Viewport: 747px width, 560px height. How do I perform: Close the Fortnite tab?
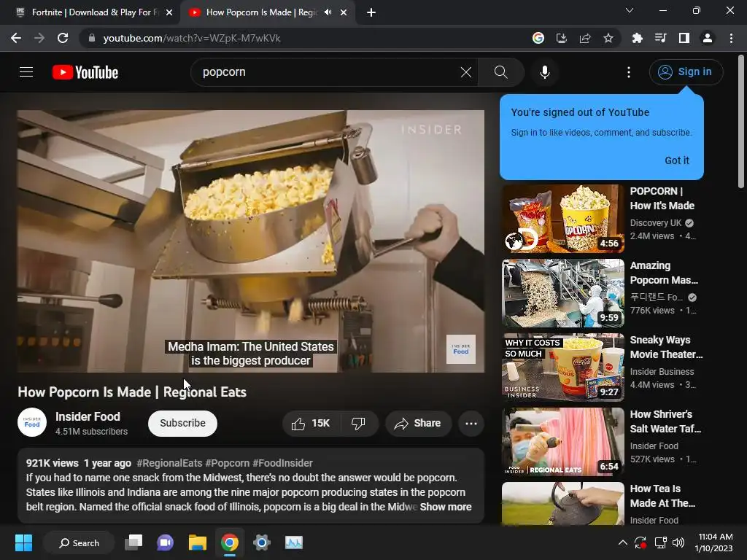[x=169, y=12]
